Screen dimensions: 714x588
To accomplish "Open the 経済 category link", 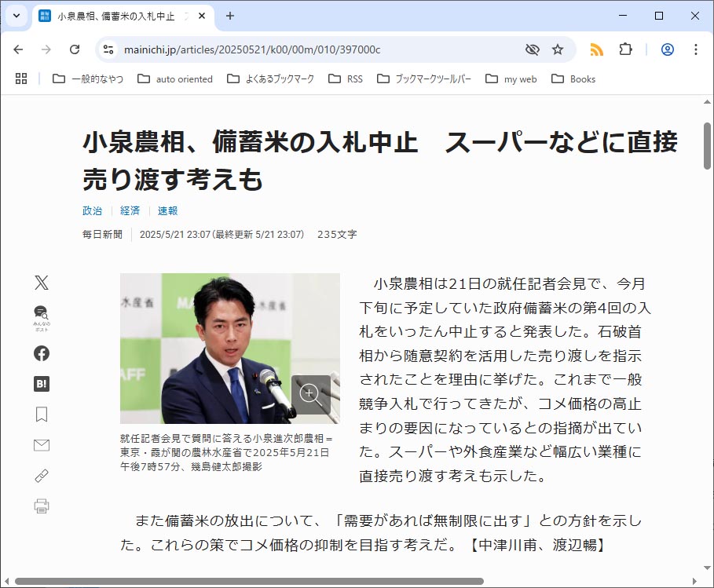I will click(130, 210).
